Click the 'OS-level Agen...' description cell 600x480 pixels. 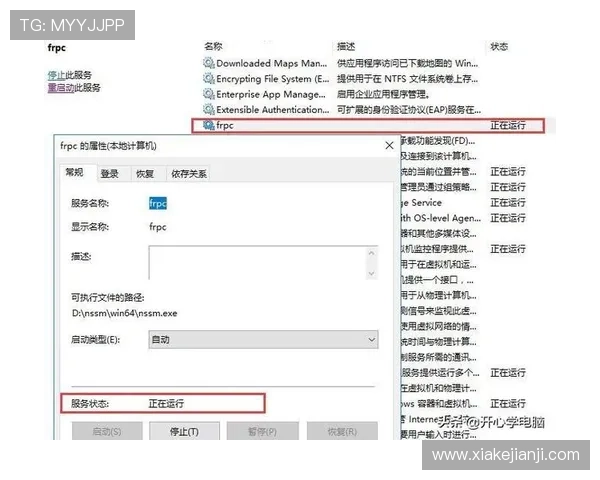pyautogui.click(x=440, y=218)
